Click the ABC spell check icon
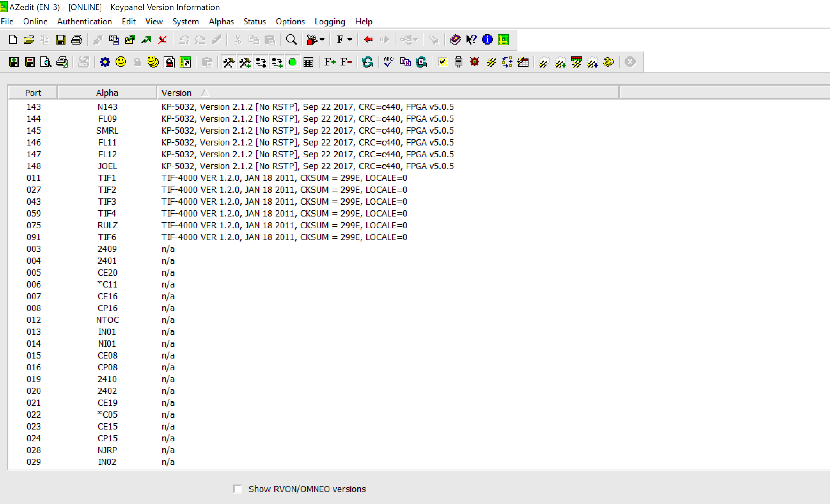The height and width of the screenshot is (504, 830). pos(389,62)
